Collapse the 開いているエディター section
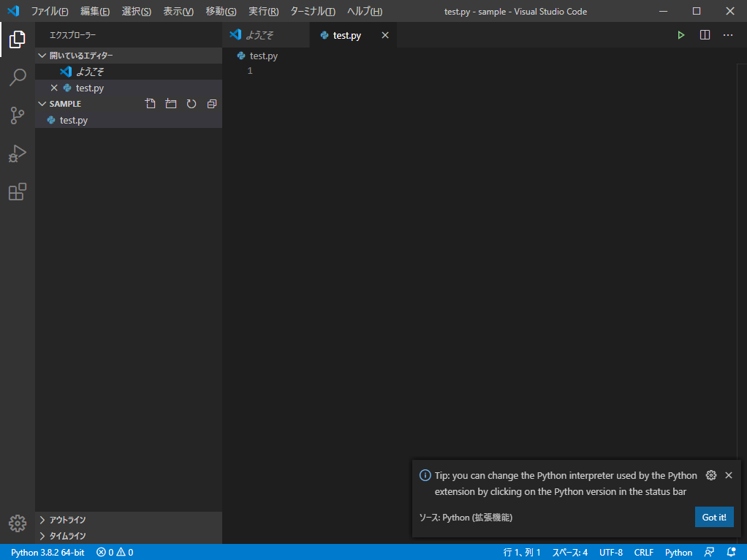 [x=80, y=56]
